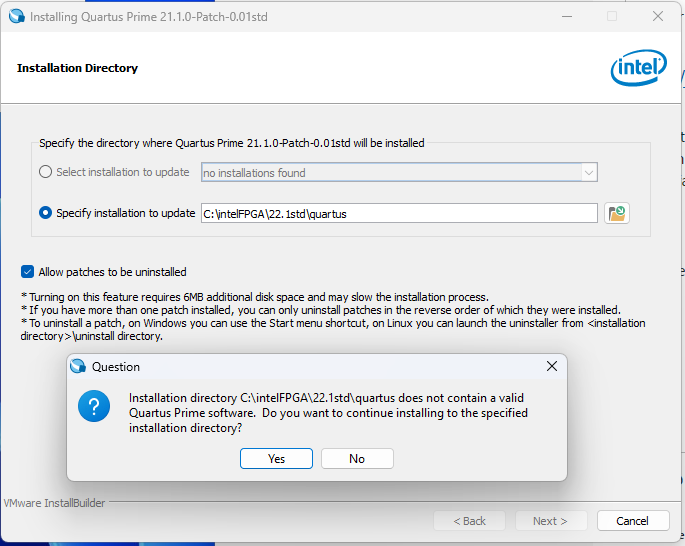The width and height of the screenshot is (685, 546).
Task: Open the 'no installations found' dropdown
Action: coord(399,173)
